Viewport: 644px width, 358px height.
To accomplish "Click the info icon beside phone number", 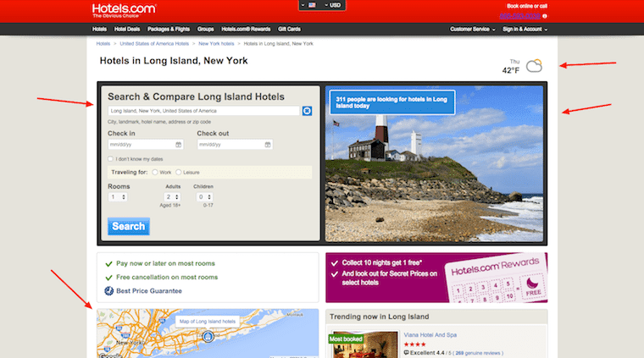I will click(x=545, y=16).
